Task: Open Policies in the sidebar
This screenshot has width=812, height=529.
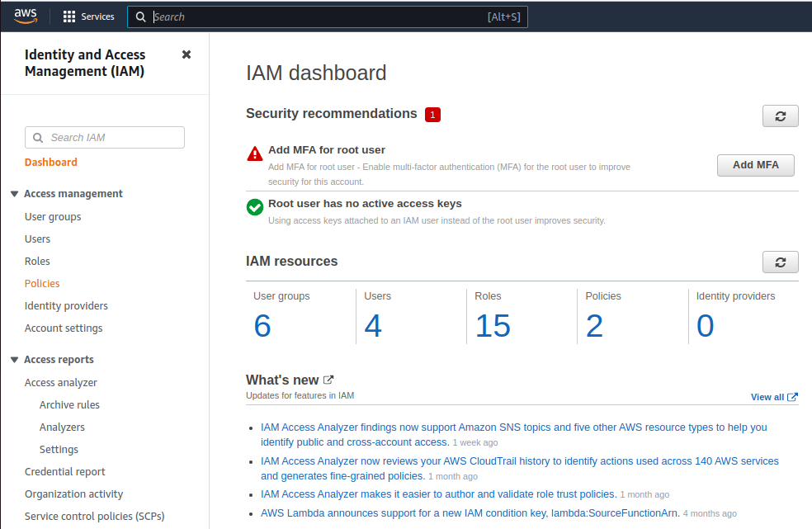Action: pos(42,283)
